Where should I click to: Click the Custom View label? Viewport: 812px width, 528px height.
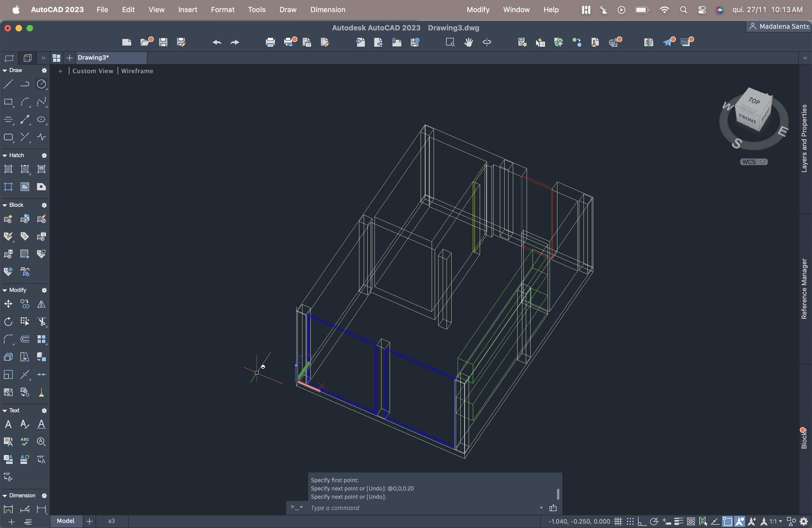[93, 71]
